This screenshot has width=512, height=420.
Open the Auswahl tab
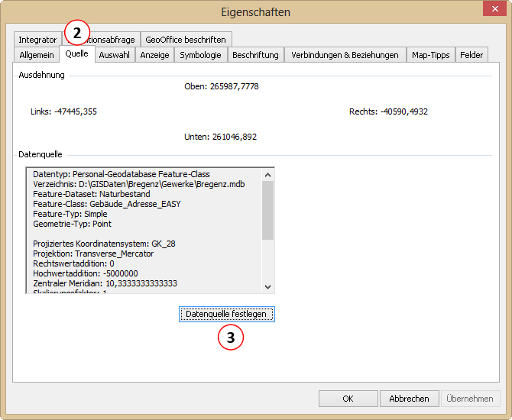pos(115,55)
